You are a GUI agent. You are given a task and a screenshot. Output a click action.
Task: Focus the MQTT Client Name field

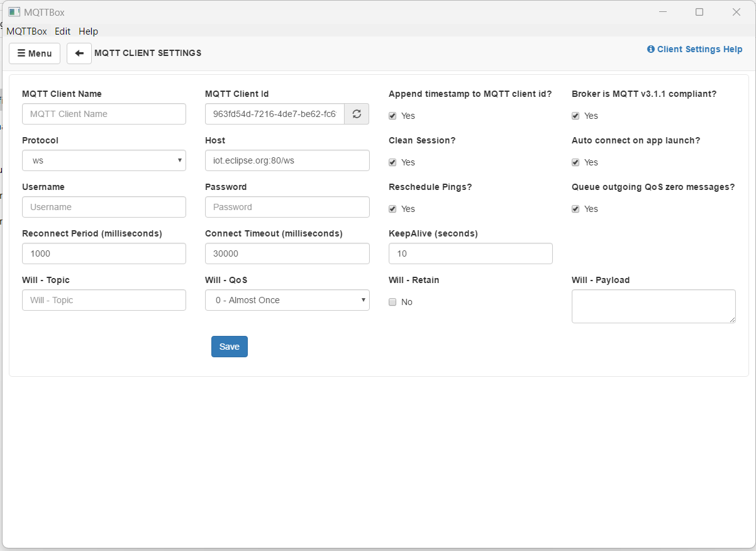click(x=104, y=114)
